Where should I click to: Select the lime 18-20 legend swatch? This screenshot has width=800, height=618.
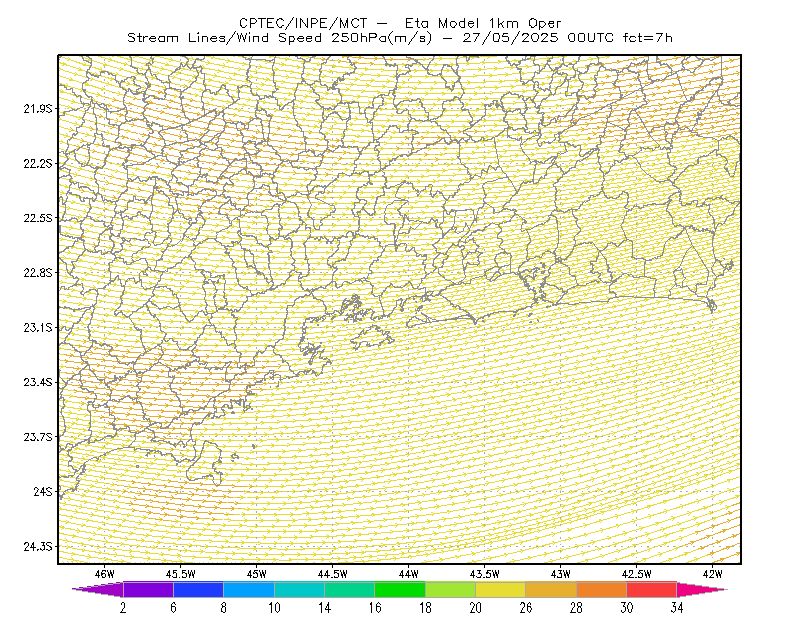pyautogui.click(x=451, y=589)
